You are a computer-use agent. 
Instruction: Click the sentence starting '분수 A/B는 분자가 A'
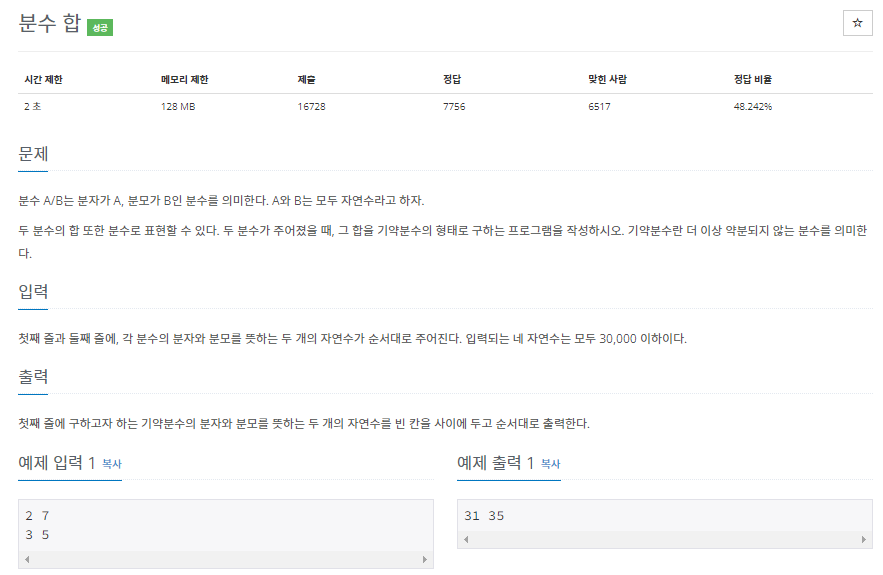(221, 200)
